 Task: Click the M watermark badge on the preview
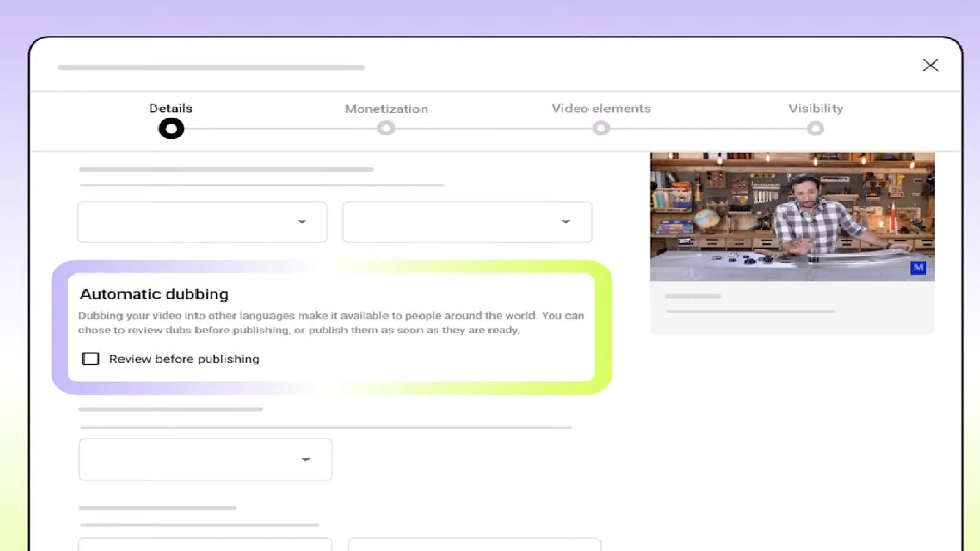[x=918, y=268]
